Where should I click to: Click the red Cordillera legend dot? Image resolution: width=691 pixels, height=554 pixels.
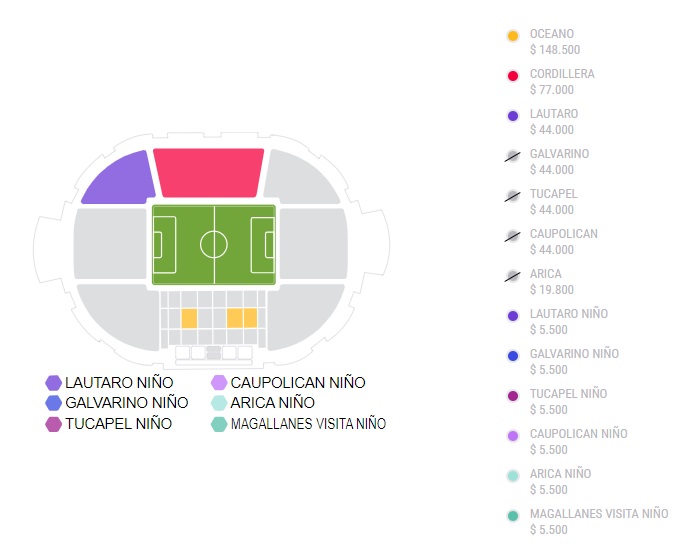point(513,76)
